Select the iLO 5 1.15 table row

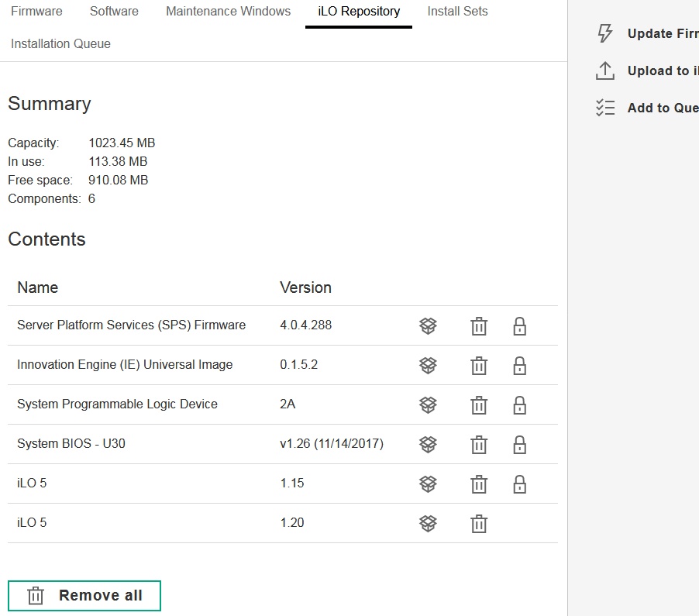pos(155,484)
